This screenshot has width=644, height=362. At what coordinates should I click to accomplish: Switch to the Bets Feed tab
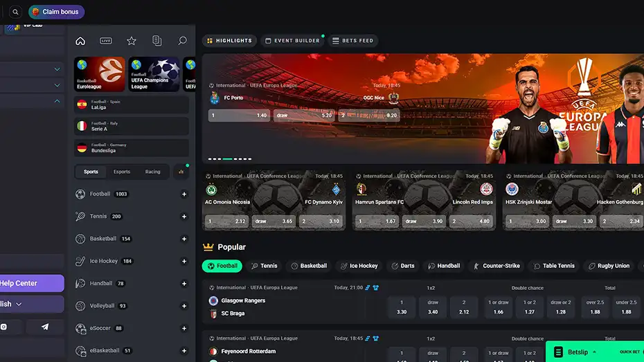click(353, 41)
